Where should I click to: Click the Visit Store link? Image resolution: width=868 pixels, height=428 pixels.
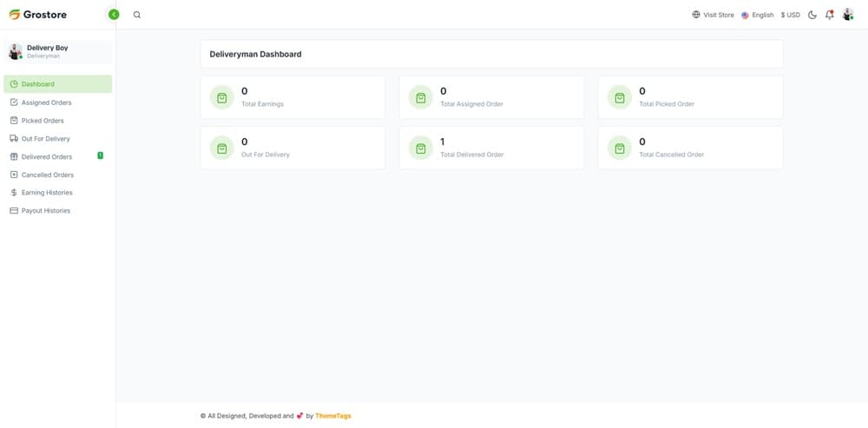point(718,15)
